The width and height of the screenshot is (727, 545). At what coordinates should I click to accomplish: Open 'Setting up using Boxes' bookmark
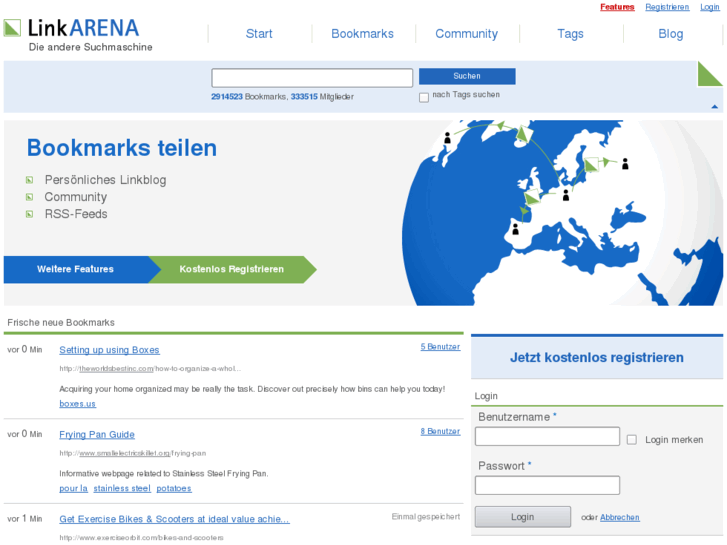109,350
